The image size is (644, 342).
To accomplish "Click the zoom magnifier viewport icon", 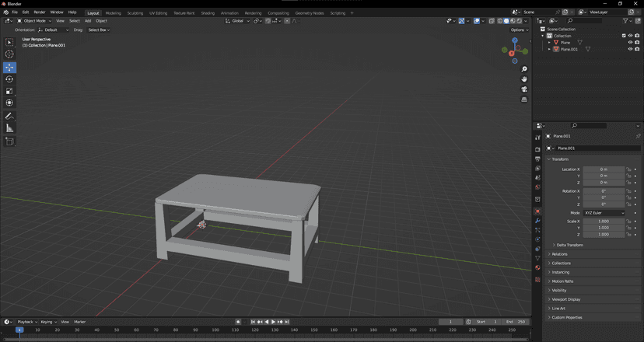I will click(524, 69).
